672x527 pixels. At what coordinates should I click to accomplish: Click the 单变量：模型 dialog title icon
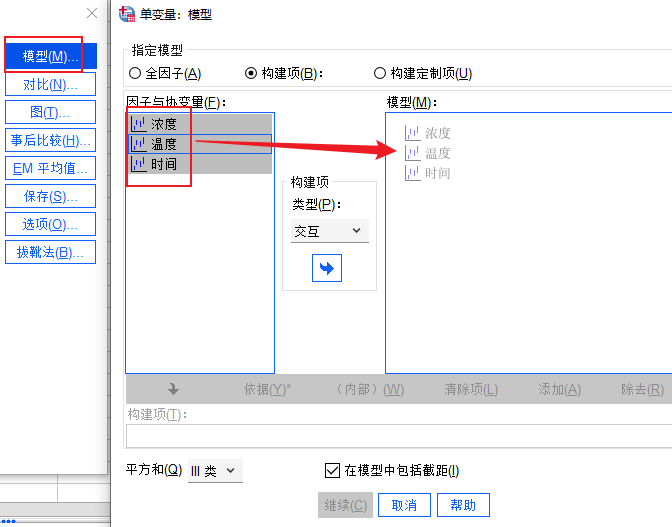(127, 14)
